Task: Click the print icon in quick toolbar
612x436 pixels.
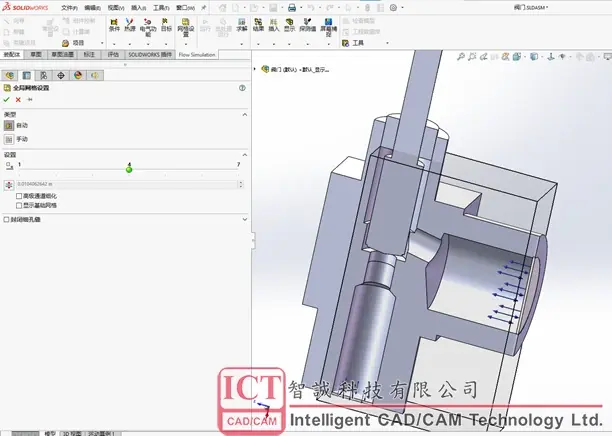Action: pos(292,7)
